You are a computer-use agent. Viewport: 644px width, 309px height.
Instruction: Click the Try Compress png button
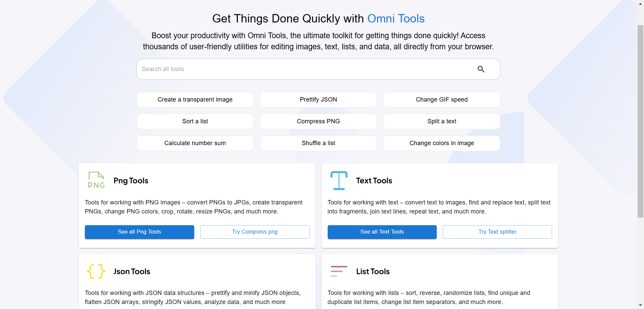(x=255, y=232)
